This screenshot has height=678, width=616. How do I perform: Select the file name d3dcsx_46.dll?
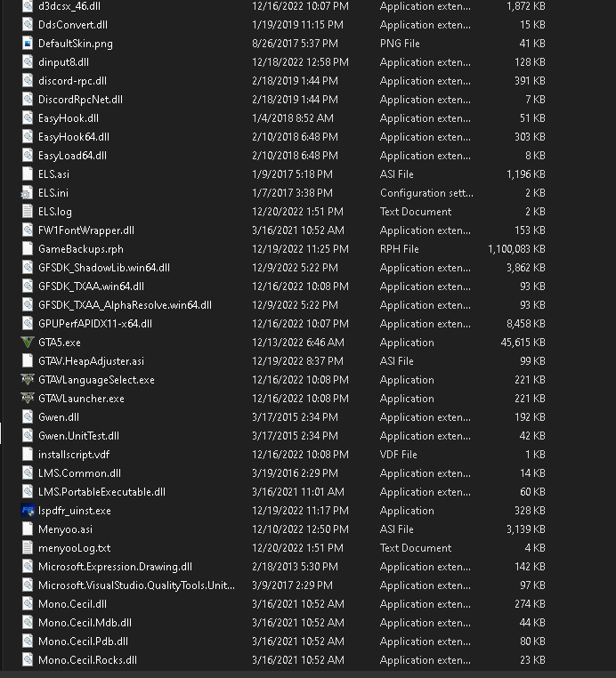click(69, 6)
